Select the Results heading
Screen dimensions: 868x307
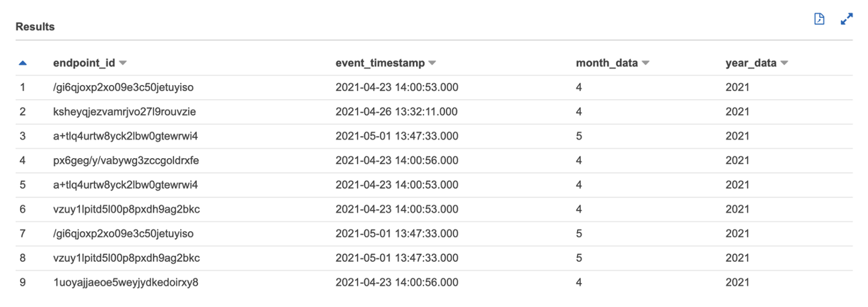pyautogui.click(x=35, y=27)
